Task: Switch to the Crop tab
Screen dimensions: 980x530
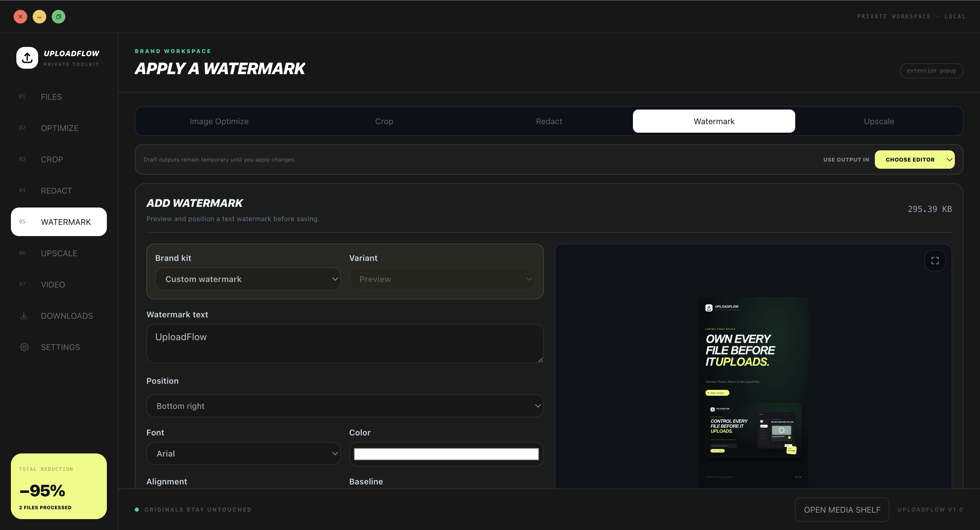Action: coord(384,121)
